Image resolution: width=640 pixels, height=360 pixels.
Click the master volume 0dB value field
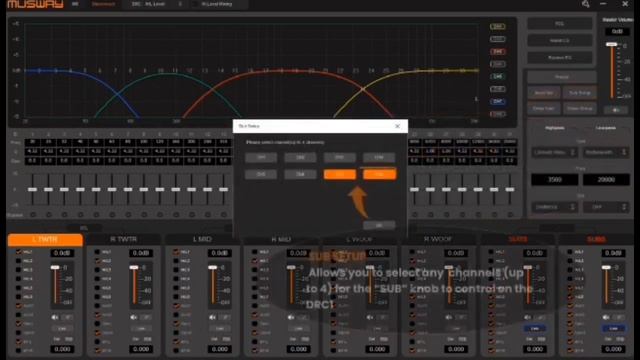pos(617,31)
